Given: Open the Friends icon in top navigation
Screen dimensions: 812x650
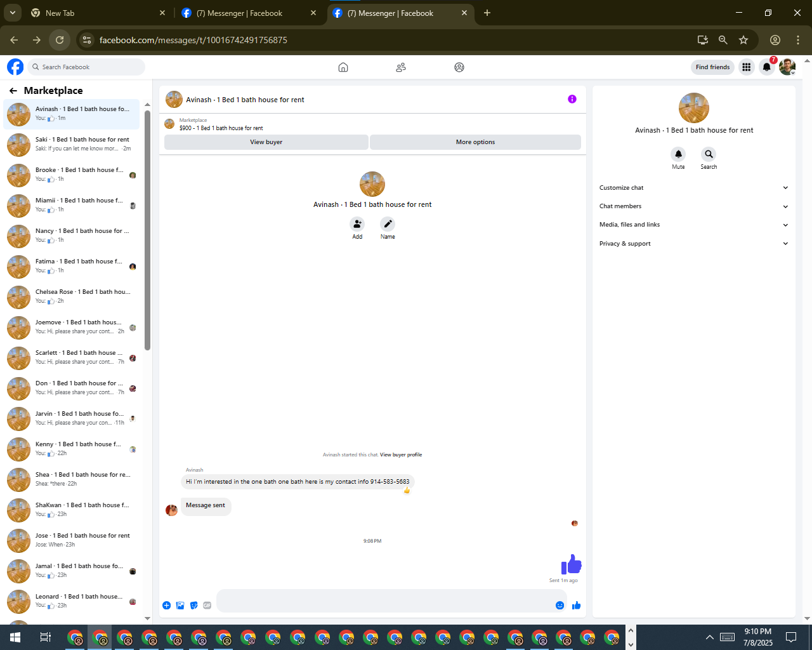Looking at the screenshot, I should pyautogui.click(x=401, y=67).
